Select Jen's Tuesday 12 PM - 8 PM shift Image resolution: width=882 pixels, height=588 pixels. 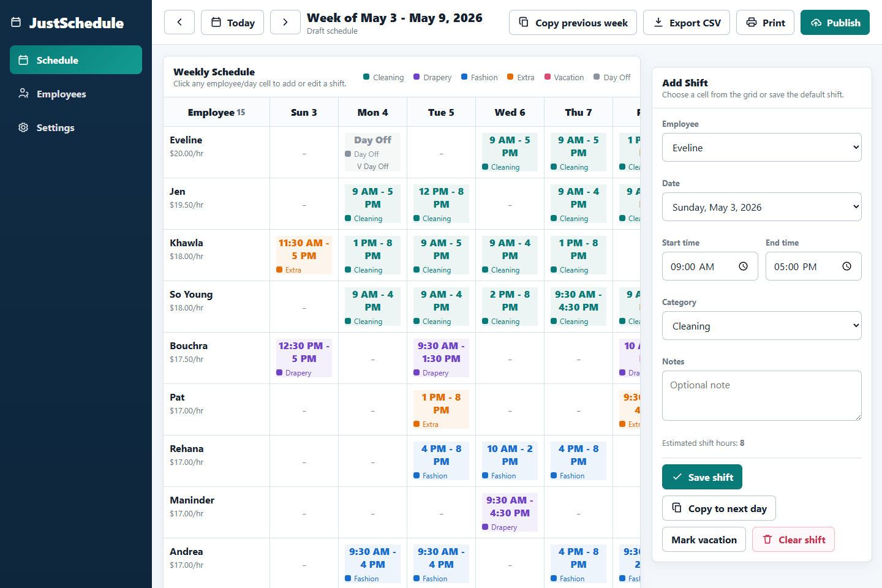[441, 204]
